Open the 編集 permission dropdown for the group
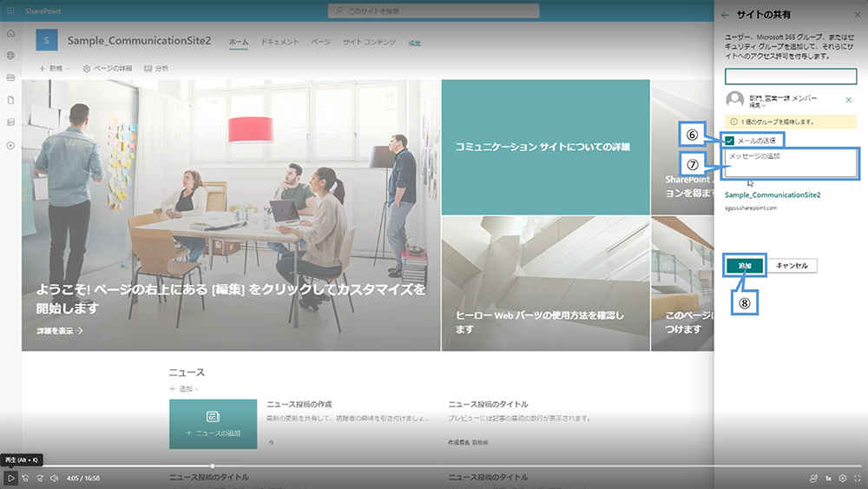Image resolution: width=868 pixels, height=489 pixels. (757, 105)
